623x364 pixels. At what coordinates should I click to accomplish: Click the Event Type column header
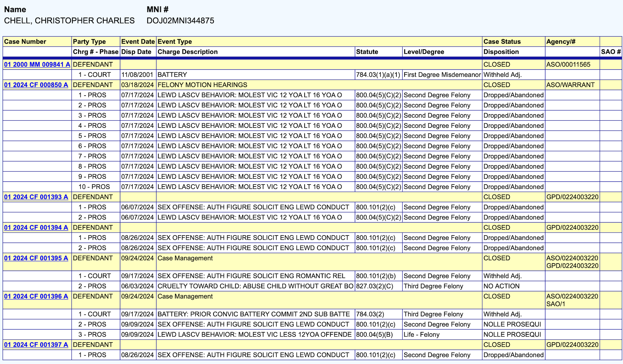click(175, 41)
